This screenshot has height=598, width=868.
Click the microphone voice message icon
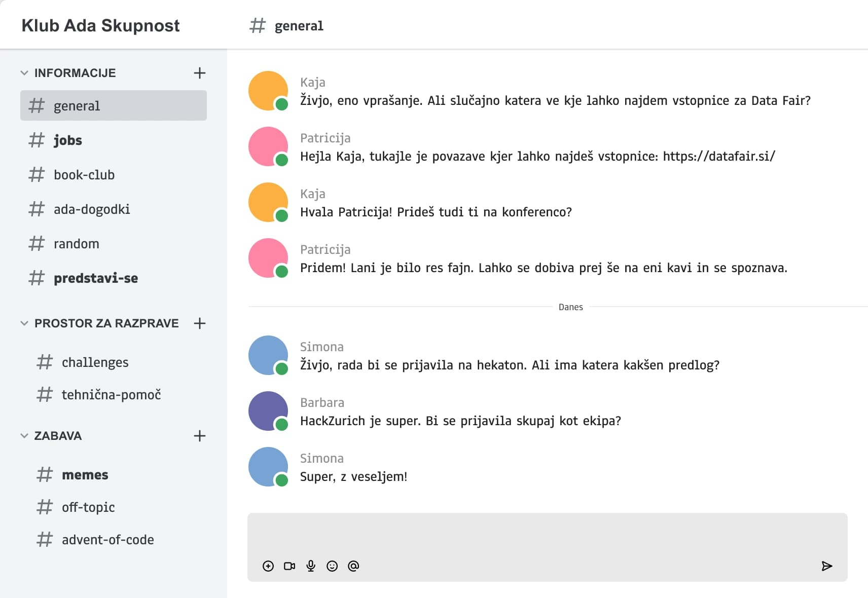(x=311, y=566)
